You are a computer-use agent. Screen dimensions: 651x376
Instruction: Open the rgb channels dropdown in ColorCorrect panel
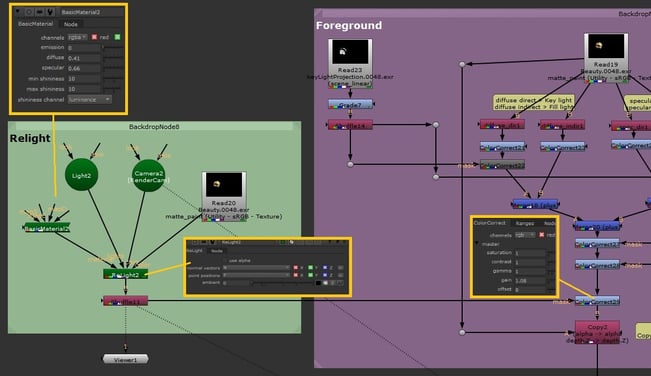[525, 235]
